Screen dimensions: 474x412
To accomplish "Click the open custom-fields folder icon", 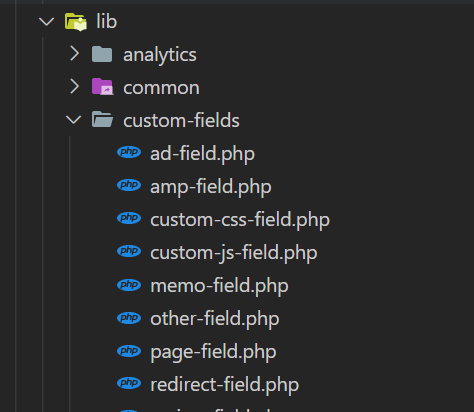I will (x=102, y=119).
